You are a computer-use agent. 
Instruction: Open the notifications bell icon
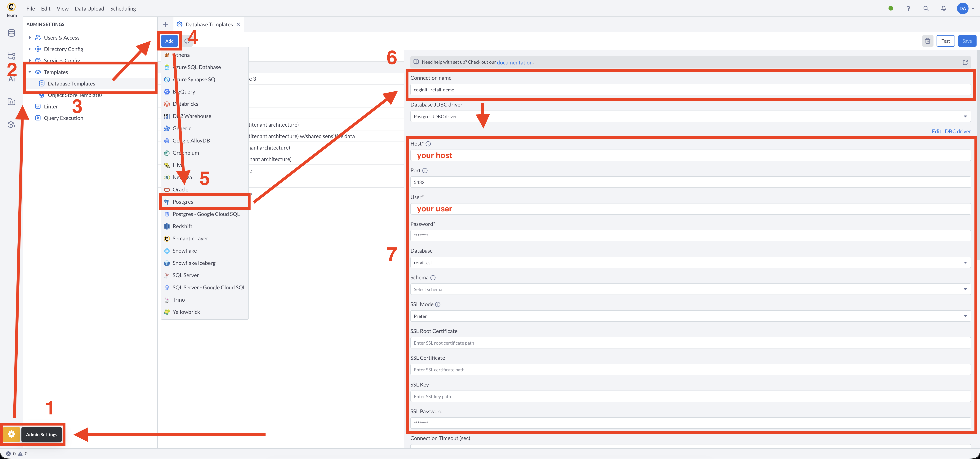pos(943,8)
